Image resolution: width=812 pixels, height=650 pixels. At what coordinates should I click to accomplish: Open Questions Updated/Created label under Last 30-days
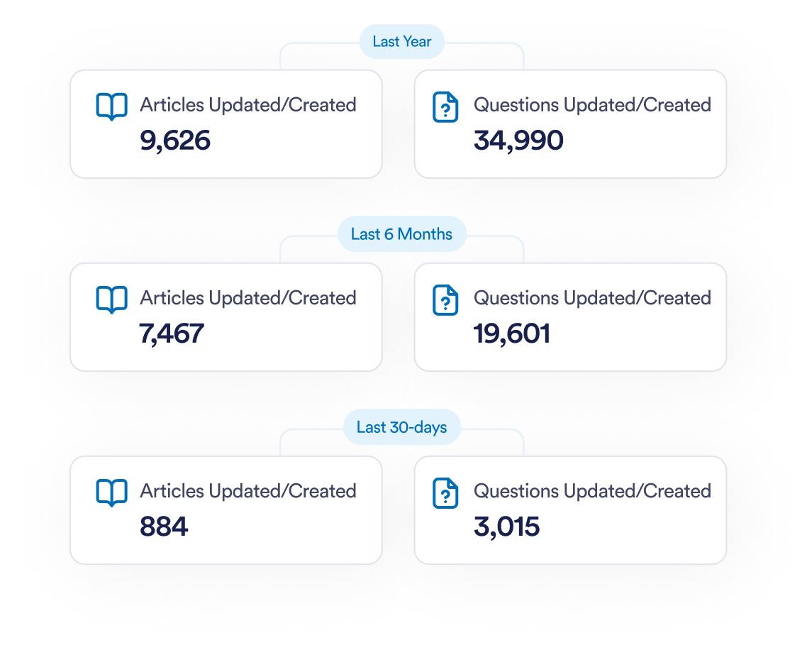592,491
